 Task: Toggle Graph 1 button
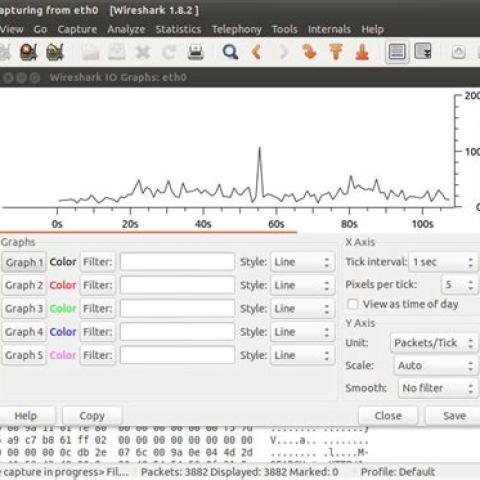click(24, 262)
